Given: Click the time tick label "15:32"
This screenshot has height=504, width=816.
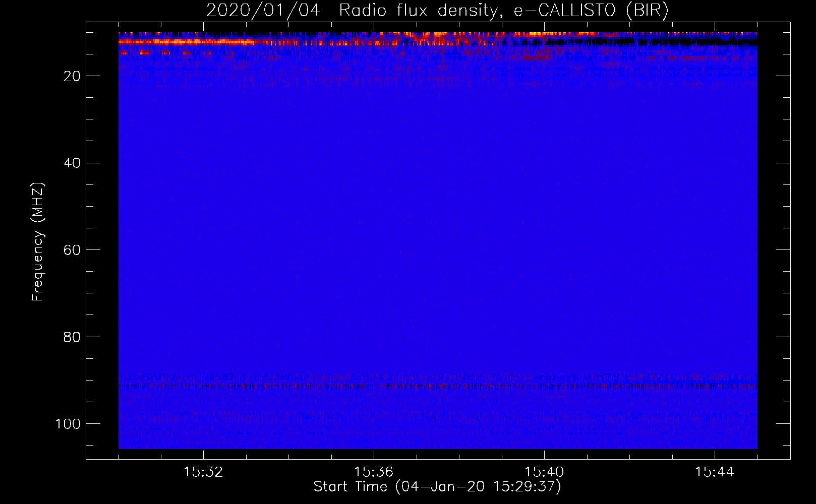Looking at the screenshot, I should 203,472.
